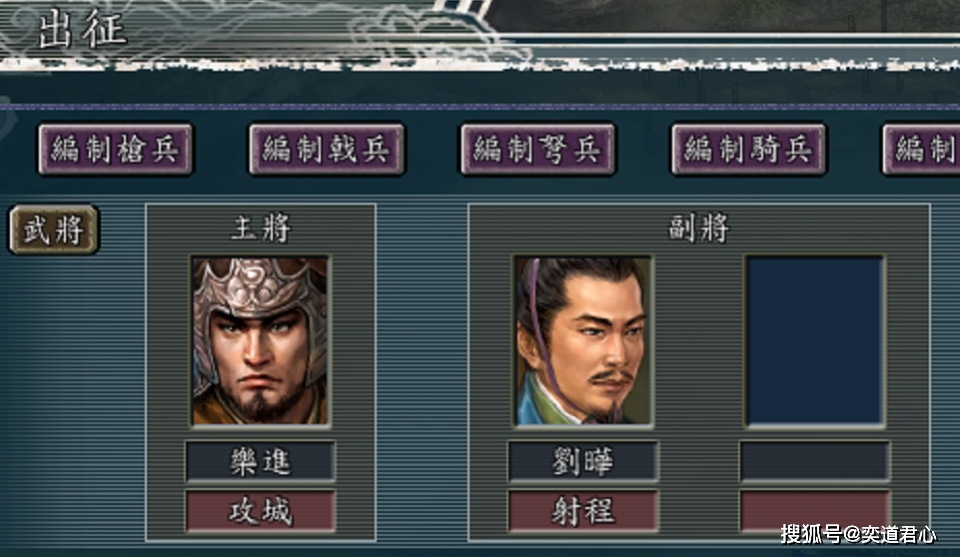
Task: Click the empty second deputy portrait slot
Action: click(x=815, y=341)
